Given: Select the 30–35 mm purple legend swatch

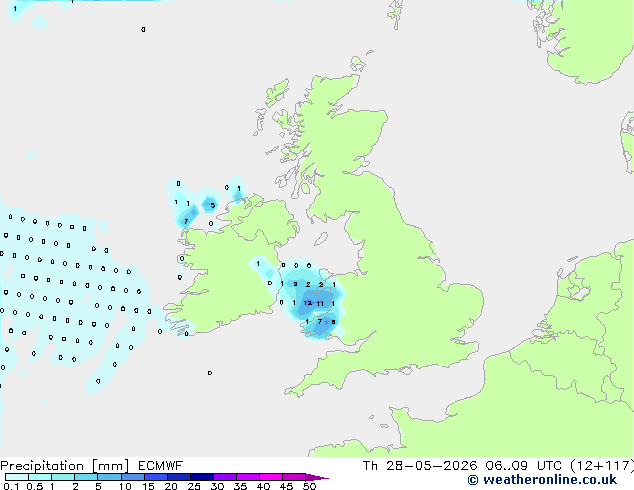Looking at the screenshot, I should tap(224, 477).
